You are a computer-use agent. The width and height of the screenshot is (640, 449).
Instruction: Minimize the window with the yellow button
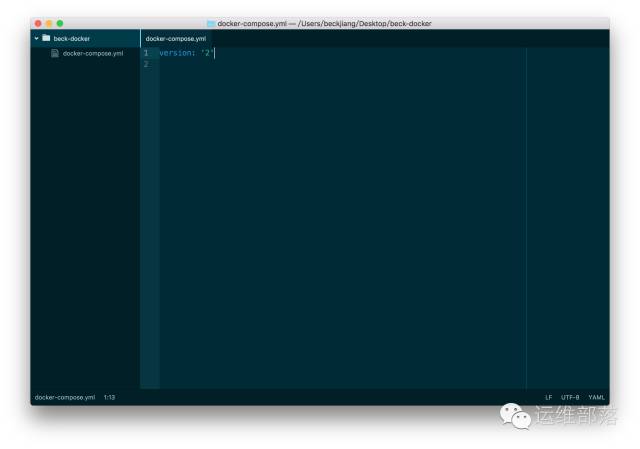pyautogui.click(x=49, y=24)
